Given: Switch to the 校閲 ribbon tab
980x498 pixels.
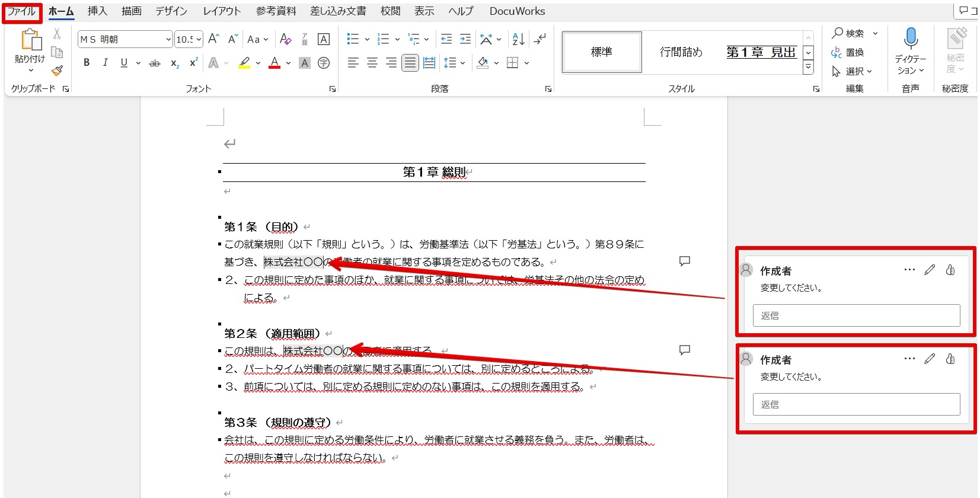Looking at the screenshot, I should click(390, 11).
